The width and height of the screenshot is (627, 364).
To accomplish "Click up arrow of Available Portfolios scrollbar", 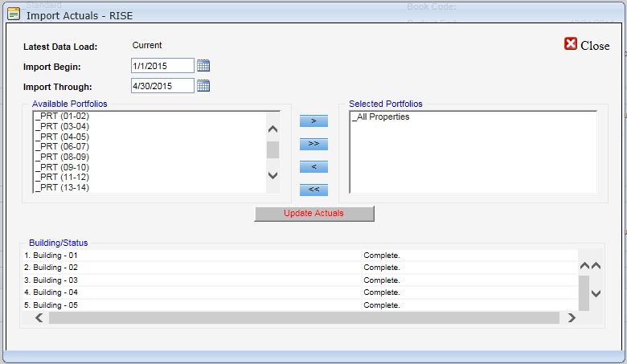I will [x=273, y=129].
